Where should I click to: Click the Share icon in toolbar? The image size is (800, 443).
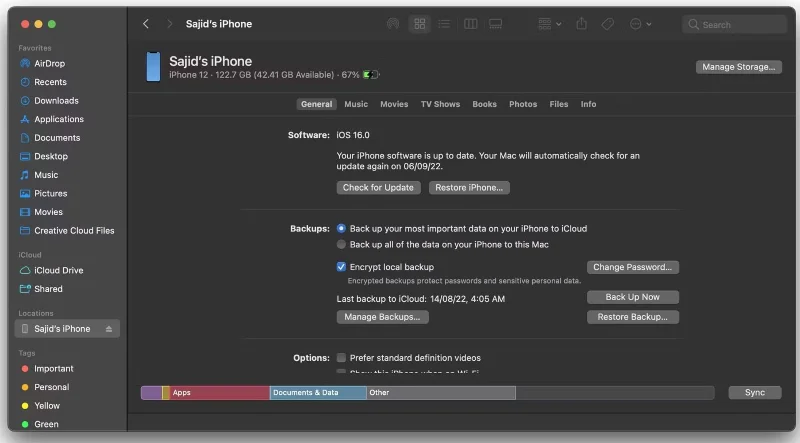(581, 24)
